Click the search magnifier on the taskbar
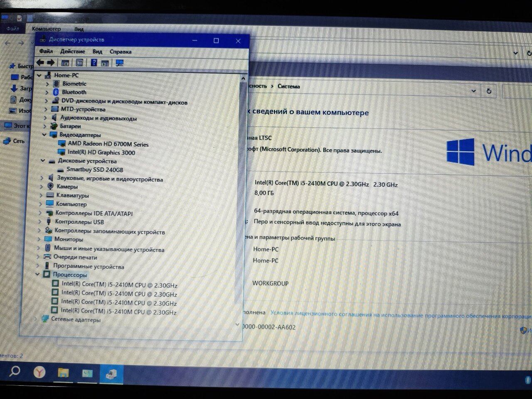Viewport: 532px width, 399px height. pyautogui.click(x=15, y=371)
